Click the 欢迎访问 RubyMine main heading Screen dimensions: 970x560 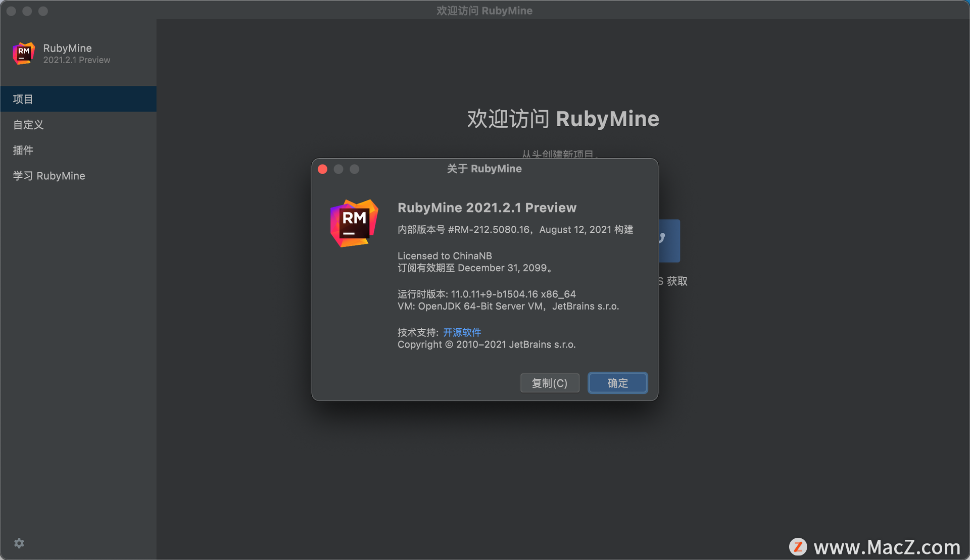point(563,119)
